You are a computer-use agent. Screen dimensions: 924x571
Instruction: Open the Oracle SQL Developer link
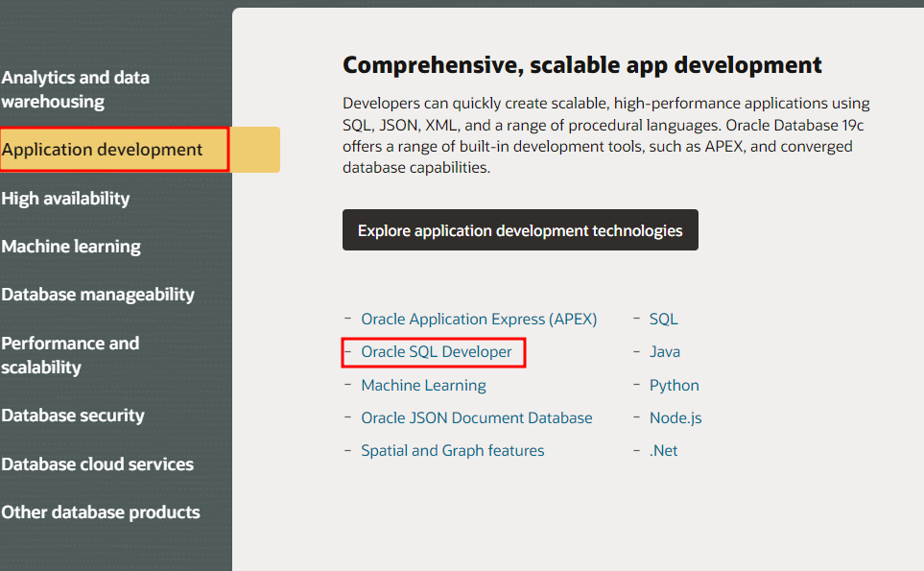[x=436, y=352]
